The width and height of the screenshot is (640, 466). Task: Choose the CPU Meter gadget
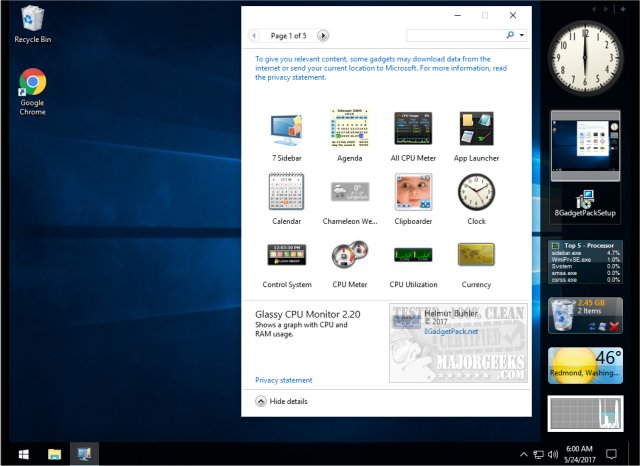350,255
